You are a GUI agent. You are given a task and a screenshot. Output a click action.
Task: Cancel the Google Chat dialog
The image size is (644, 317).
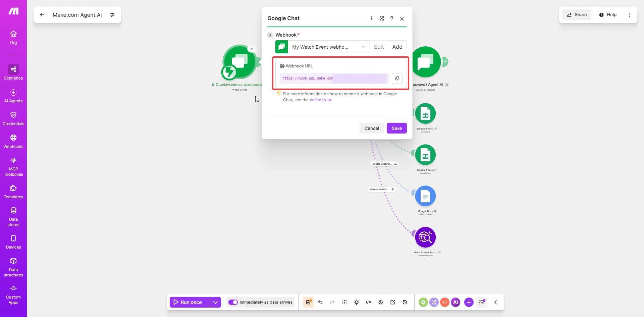[x=372, y=128]
